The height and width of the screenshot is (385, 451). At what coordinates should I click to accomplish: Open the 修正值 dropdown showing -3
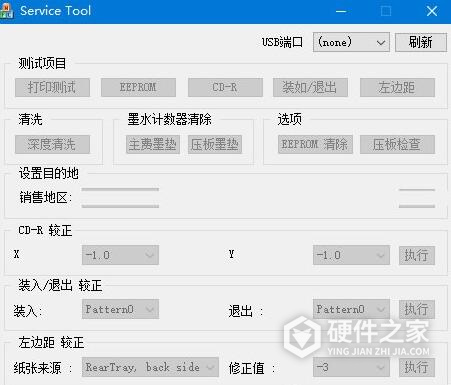(x=351, y=367)
